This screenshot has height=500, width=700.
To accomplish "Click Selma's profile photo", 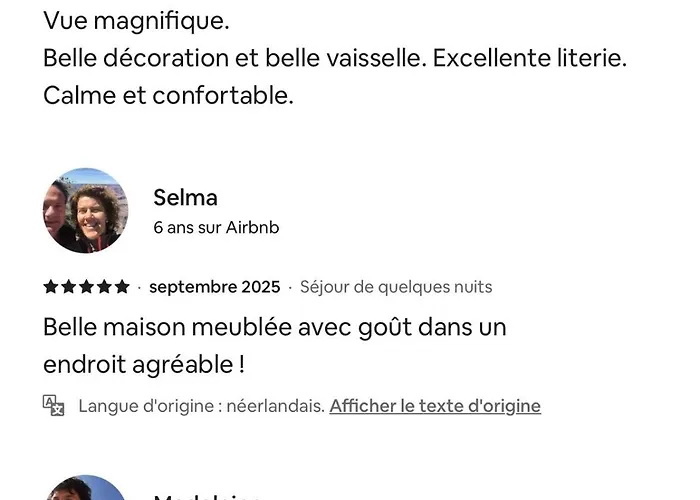I will click(85, 210).
